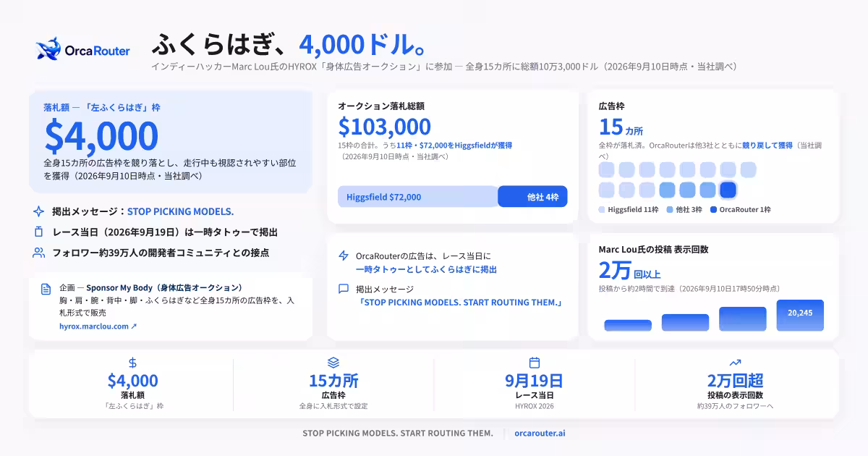This screenshot has width=868, height=456.
Task: Click the calendar icon above 9月19日
Action: (x=535, y=363)
